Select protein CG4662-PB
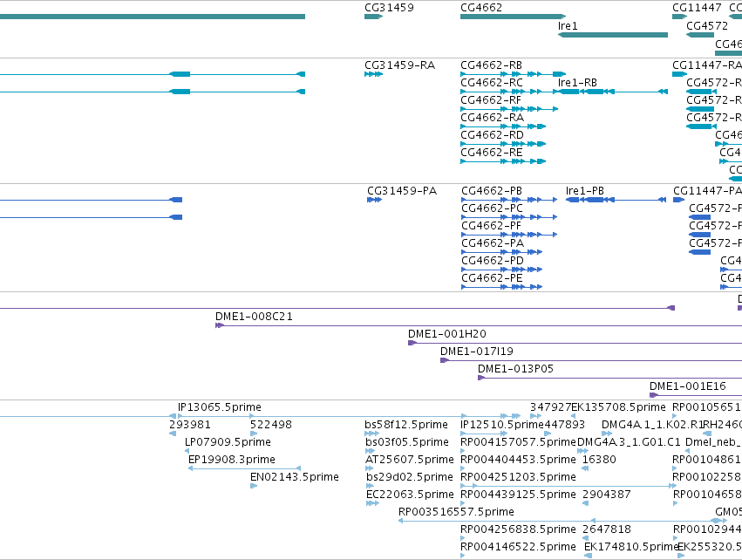The height and width of the screenshot is (560, 742). [492, 191]
